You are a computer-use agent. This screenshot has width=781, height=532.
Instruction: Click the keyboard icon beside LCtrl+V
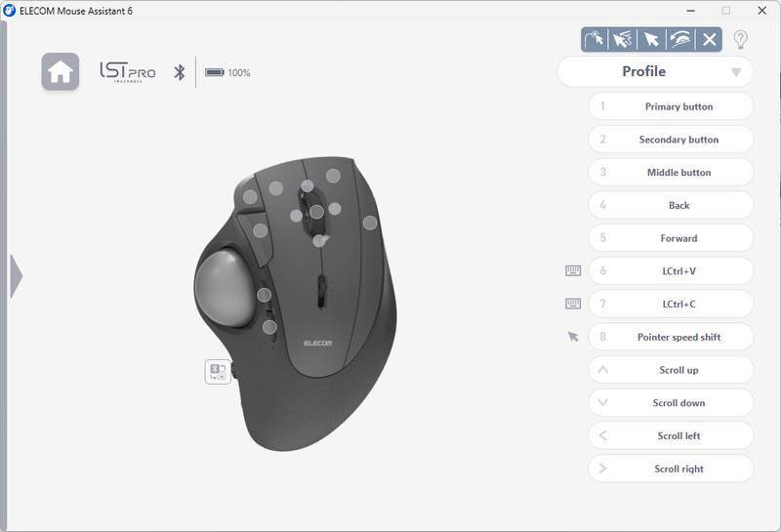[x=573, y=270]
